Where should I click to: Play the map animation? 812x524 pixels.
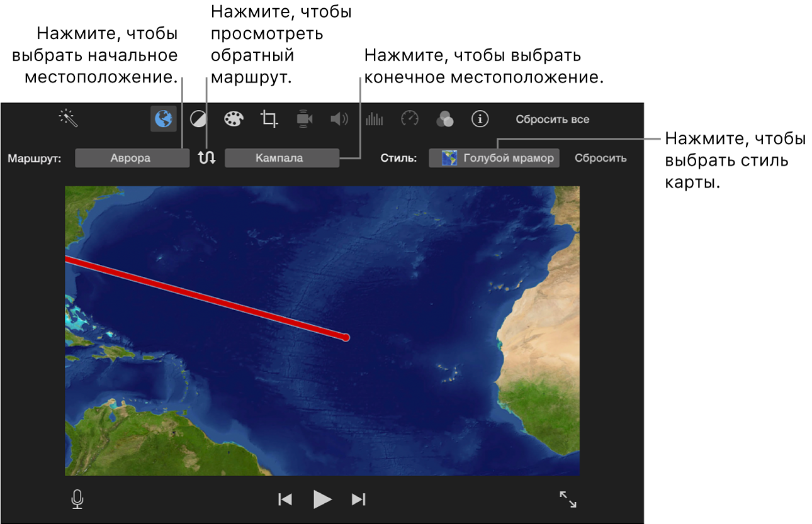322,499
